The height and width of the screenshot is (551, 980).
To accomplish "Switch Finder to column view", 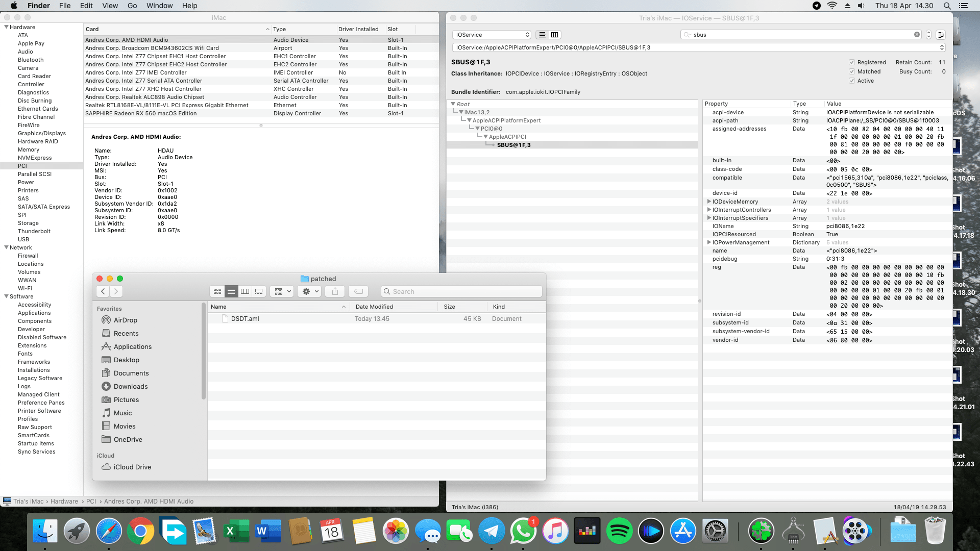I will pyautogui.click(x=245, y=291).
